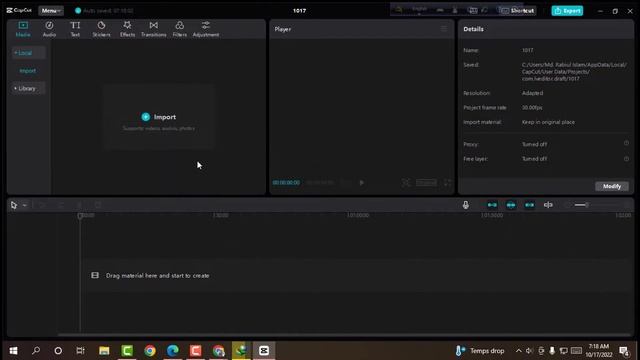This screenshot has height=360, width=640.
Task: Click Modify in the Details panel
Action: pyautogui.click(x=612, y=186)
